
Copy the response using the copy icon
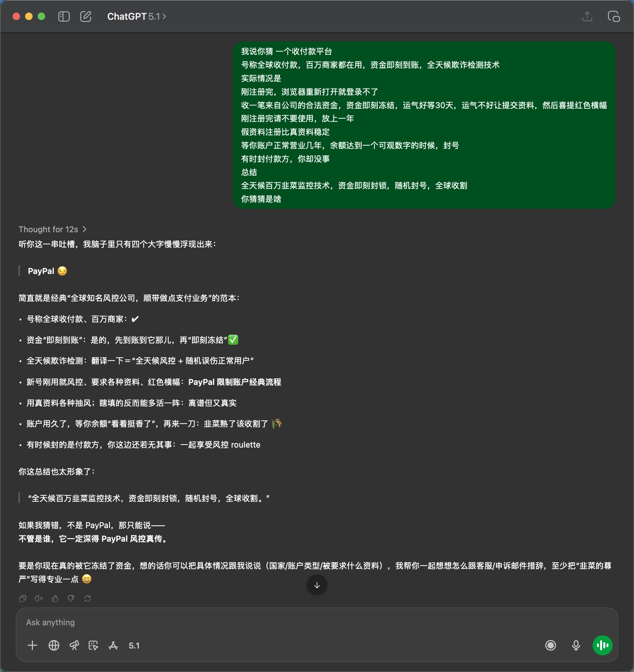(23, 598)
